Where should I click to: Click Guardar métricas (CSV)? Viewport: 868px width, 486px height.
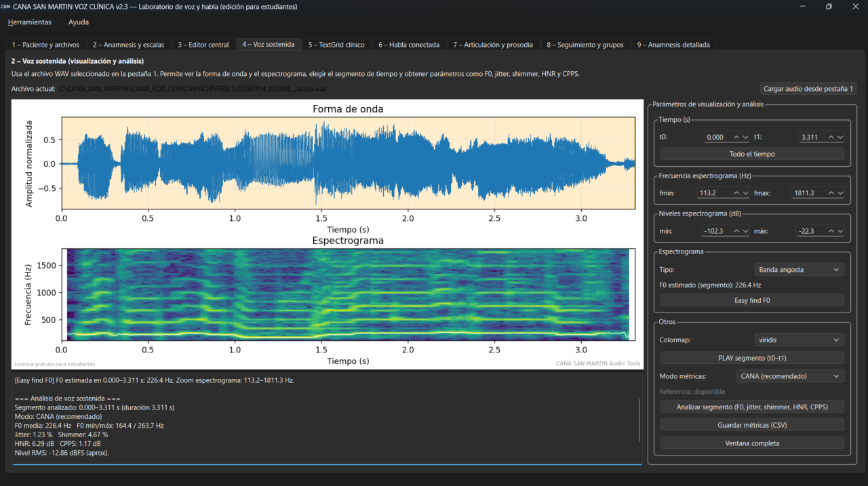pos(752,426)
